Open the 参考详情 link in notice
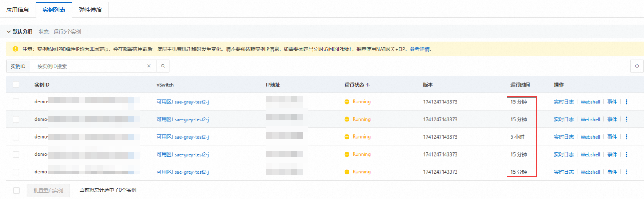The width and height of the screenshot is (644, 199). pyautogui.click(x=419, y=49)
